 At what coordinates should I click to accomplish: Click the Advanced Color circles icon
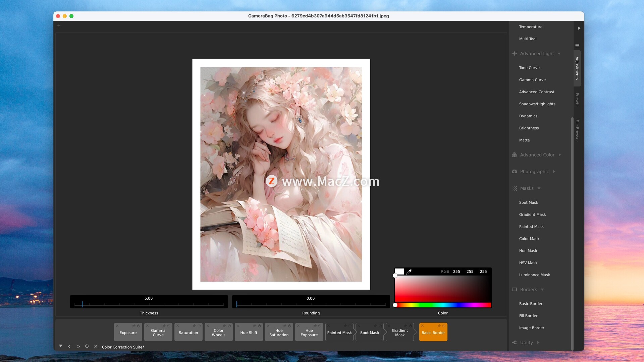click(515, 155)
